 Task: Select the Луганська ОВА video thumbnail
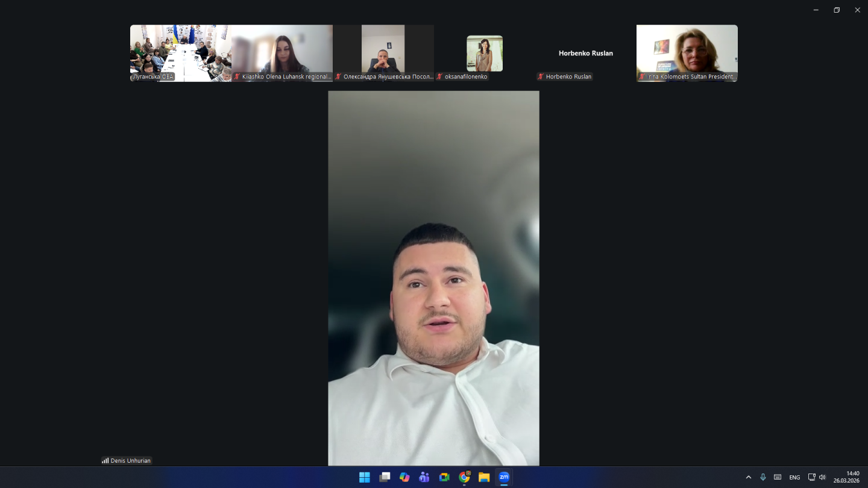point(180,53)
